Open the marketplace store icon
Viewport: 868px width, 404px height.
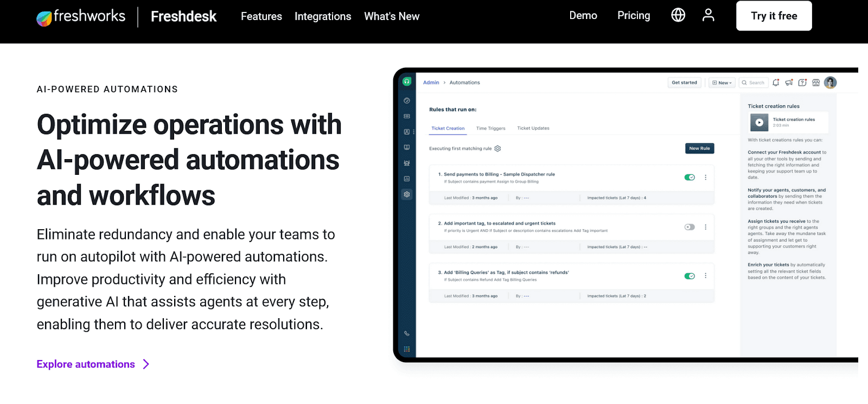816,83
